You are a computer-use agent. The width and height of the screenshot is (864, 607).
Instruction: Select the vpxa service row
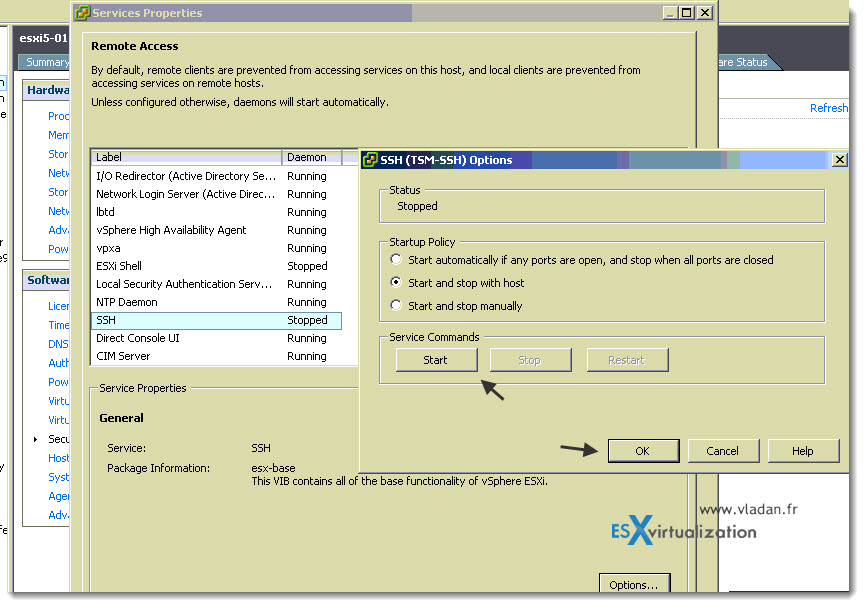[217, 248]
